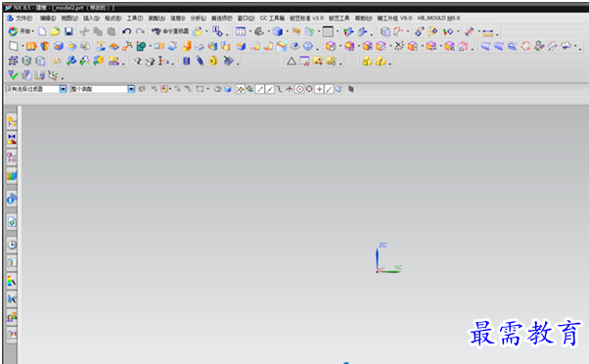Open HD3D Tools info resource tab
This screenshot has height=364, width=589.
[x=12, y=199]
